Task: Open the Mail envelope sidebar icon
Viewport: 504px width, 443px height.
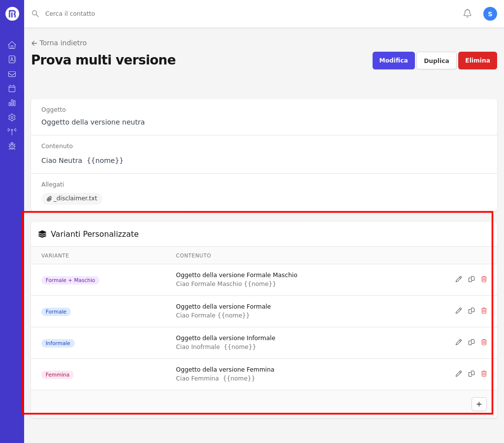Action: (12, 74)
